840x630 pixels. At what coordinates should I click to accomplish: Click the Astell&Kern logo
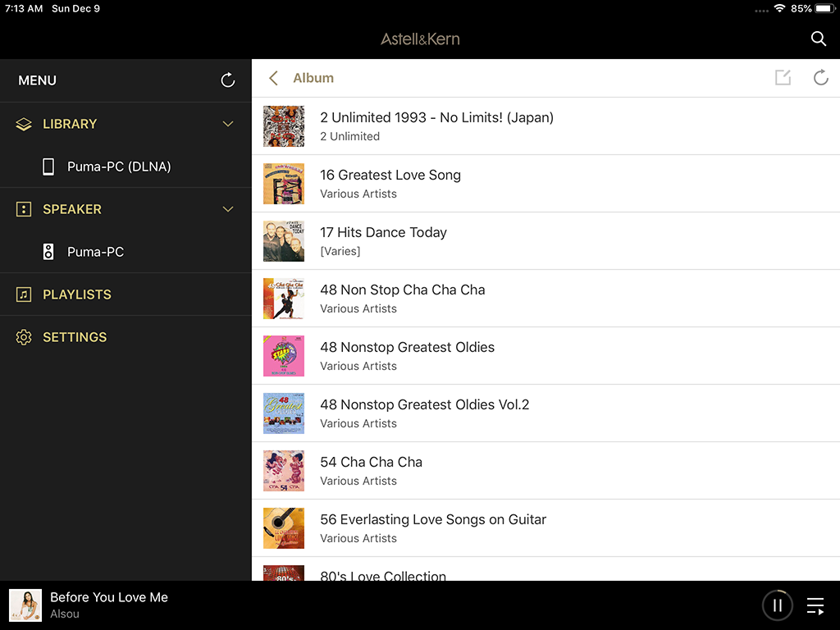(x=420, y=39)
